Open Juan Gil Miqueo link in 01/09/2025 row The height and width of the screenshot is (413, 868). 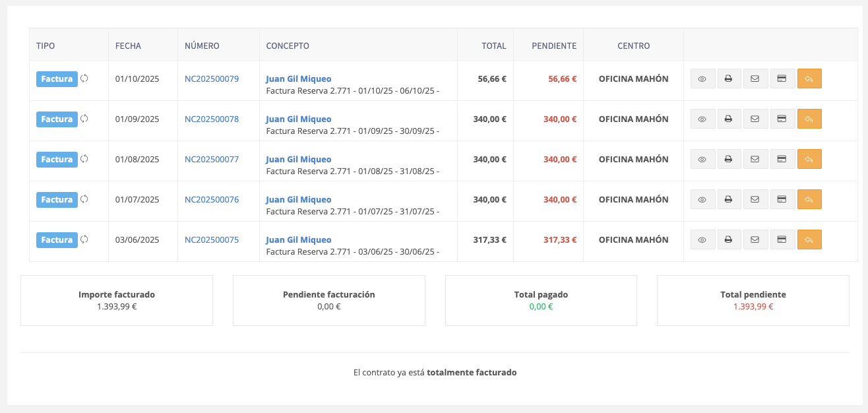pyautogui.click(x=299, y=119)
